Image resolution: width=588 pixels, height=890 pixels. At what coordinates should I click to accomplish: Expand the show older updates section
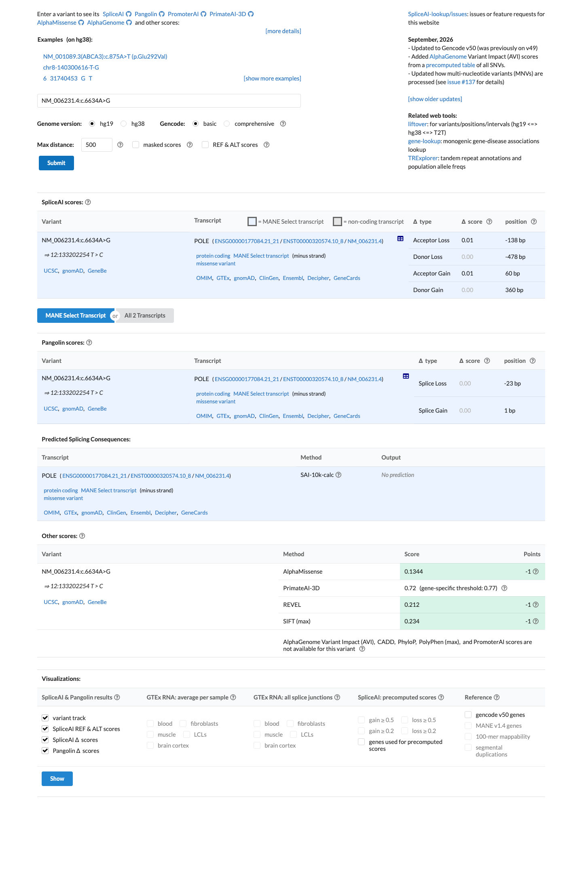pyautogui.click(x=435, y=99)
